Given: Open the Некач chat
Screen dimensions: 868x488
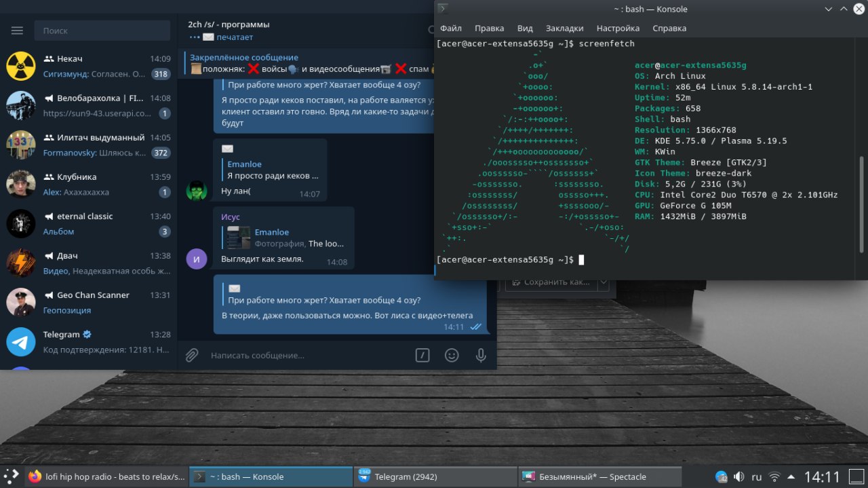Looking at the screenshot, I should (x=88, y=67).
